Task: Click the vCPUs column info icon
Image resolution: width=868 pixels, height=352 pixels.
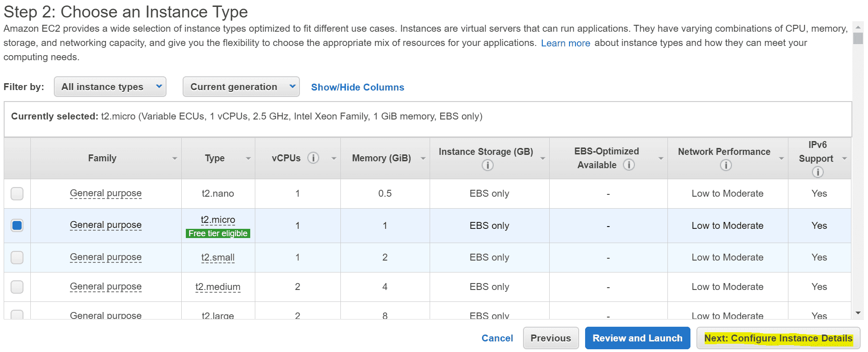Action: [x=313, y=158]
